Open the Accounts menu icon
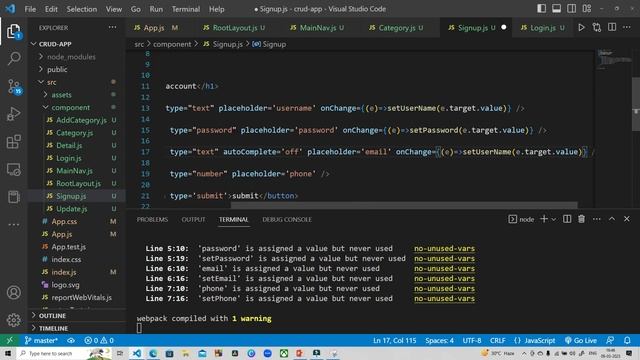The width and height of the screenshot is (640, 360). click(13, 292)
